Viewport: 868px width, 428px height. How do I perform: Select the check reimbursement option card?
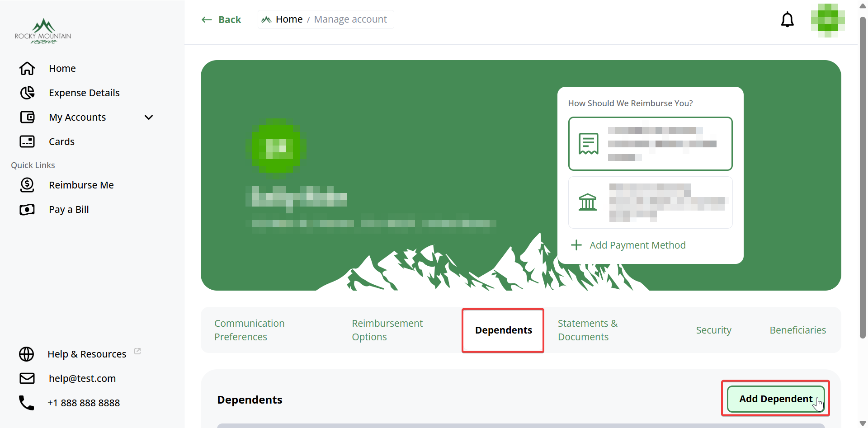point(650,144)
